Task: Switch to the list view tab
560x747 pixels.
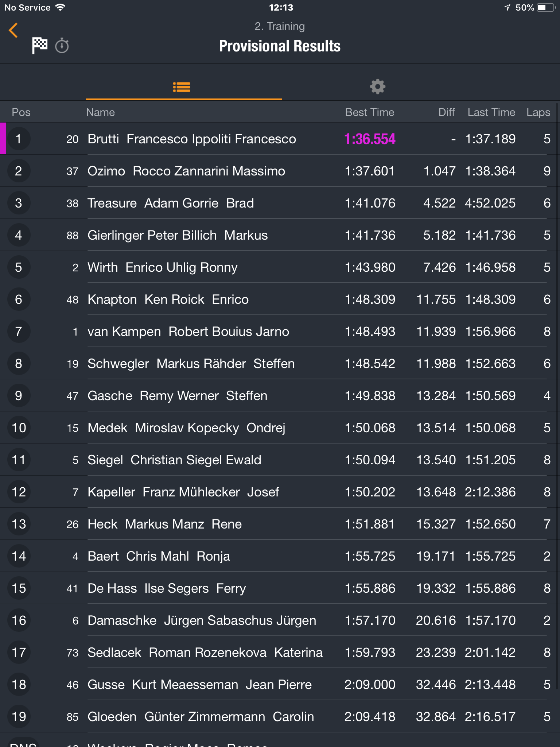Action: [182, 87]
